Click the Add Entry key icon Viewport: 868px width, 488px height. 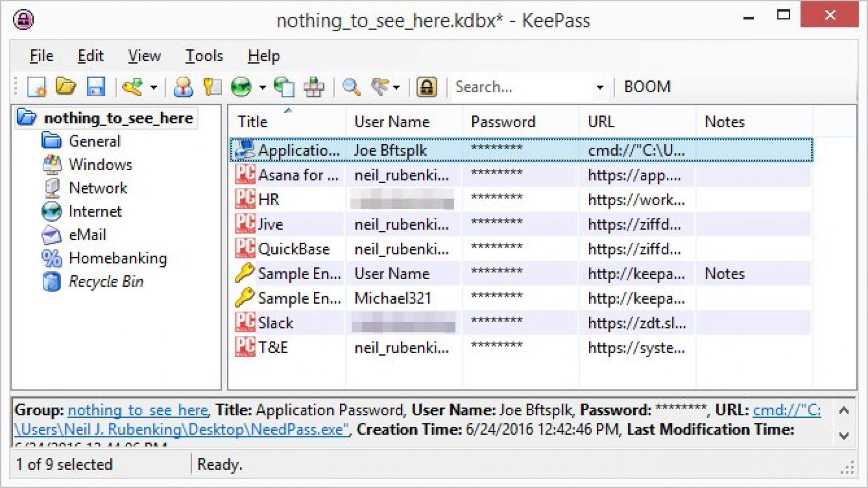pos(133,87)
